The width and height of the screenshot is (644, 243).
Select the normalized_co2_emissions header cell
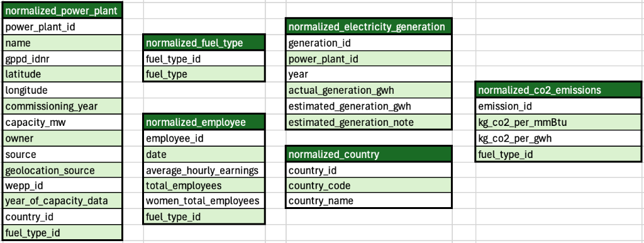pos(558,90)
